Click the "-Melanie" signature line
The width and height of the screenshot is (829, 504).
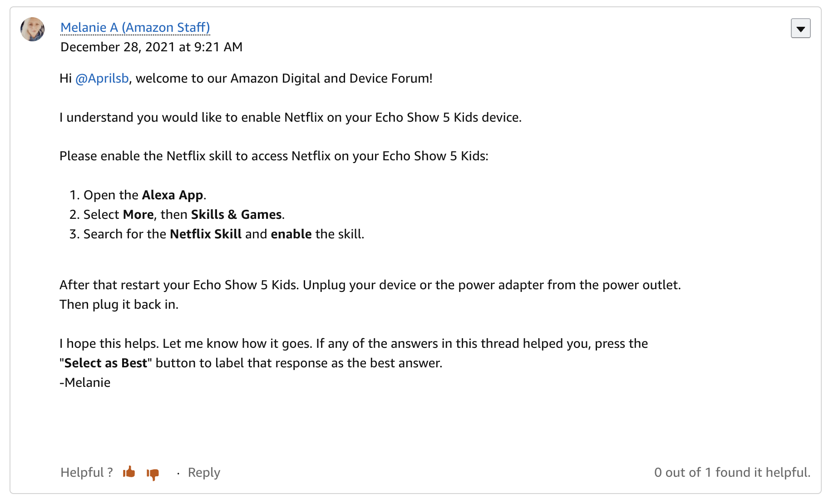point(85,383)
